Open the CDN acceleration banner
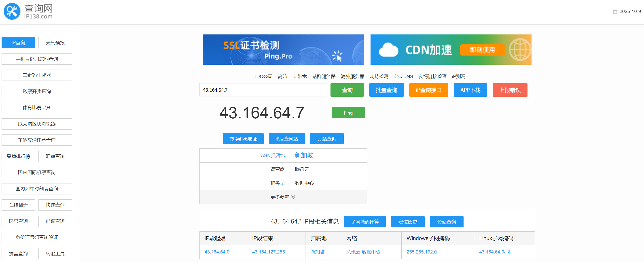 click(451, 49)
